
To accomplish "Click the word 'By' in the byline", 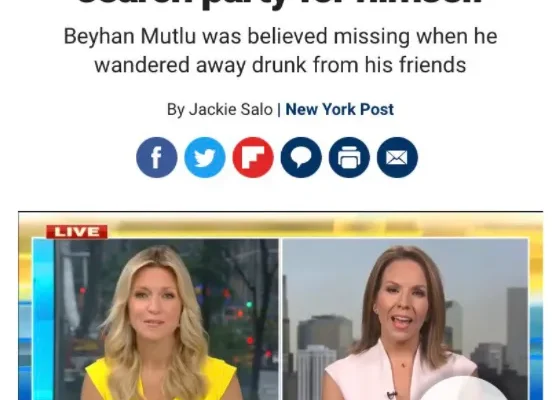I will point(176,110).
